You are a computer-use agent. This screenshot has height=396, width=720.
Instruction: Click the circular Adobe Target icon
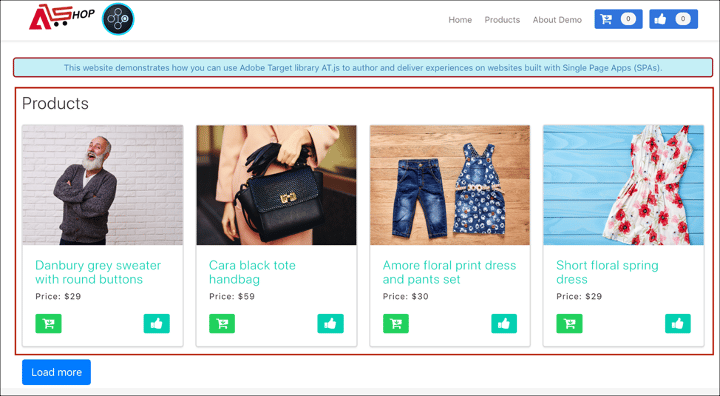118,19
